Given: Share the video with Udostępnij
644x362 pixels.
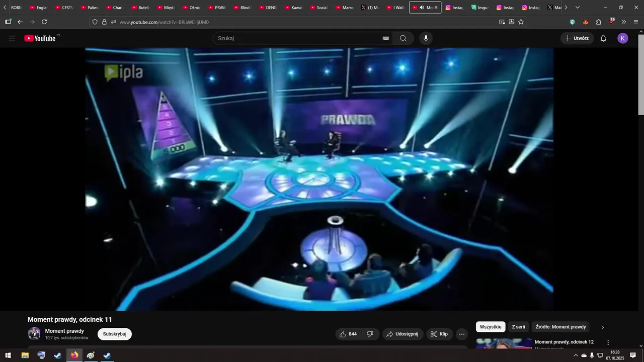Looking at the screenshot, I should [403, 334].
